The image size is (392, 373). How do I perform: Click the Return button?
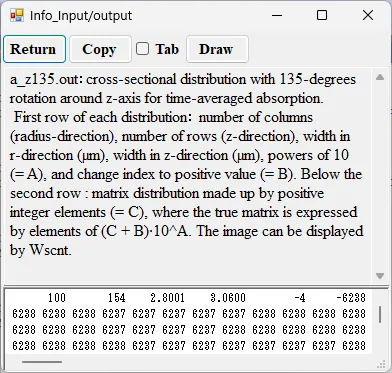(x=34, y=49)
